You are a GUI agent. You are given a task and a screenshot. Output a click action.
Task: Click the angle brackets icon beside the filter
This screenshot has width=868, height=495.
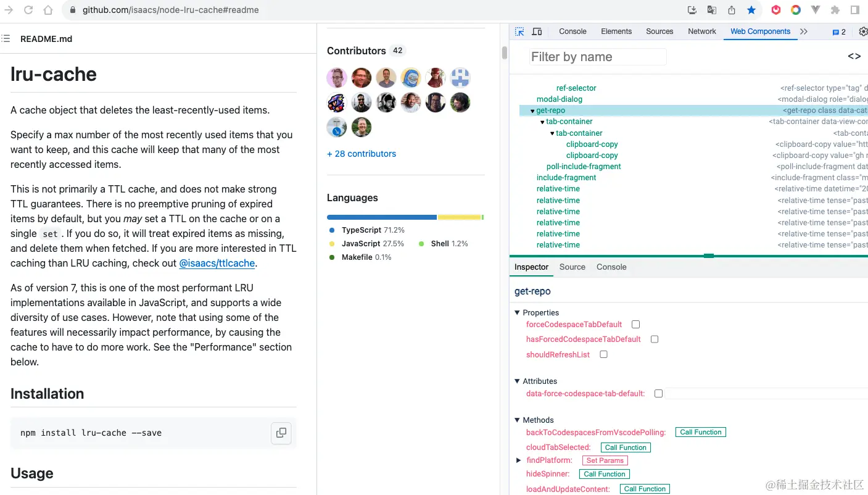tap(854, 56)
